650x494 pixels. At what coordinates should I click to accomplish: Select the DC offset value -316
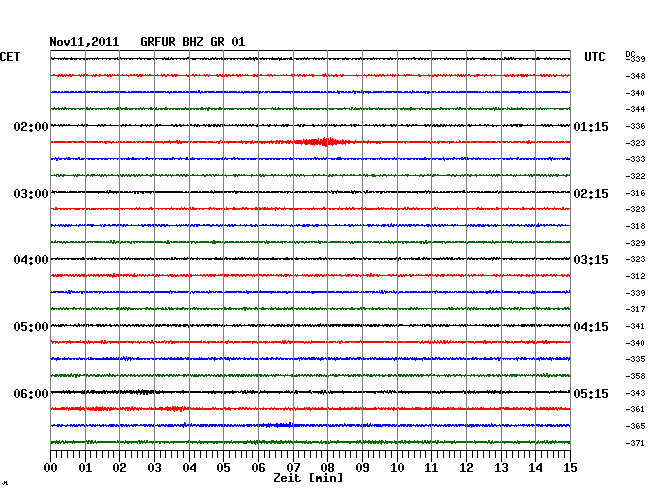(635, 193)
